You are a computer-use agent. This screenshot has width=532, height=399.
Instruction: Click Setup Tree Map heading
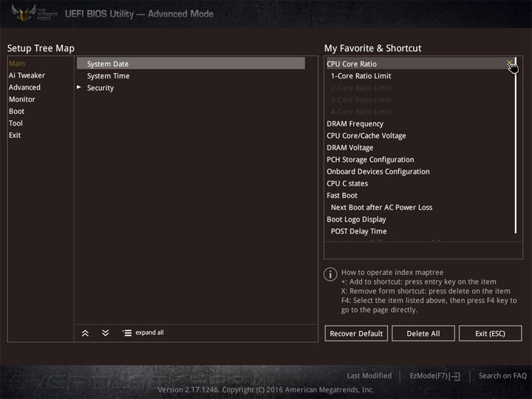point(41,48)
